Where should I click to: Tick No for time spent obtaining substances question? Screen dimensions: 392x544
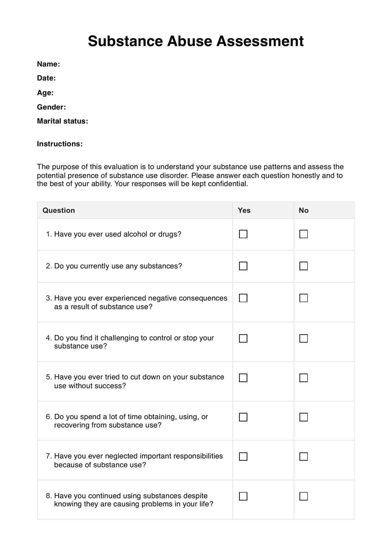coord(303,417)
